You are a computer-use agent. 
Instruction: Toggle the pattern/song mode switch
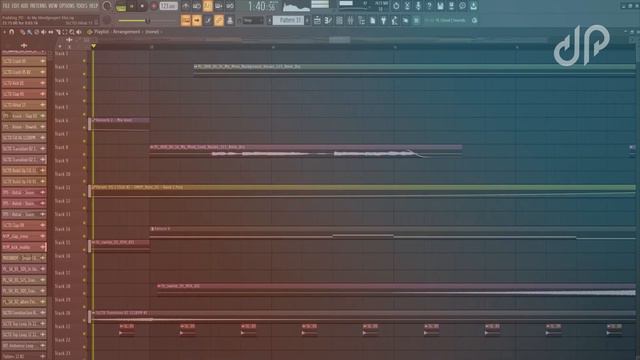point(121,7)
